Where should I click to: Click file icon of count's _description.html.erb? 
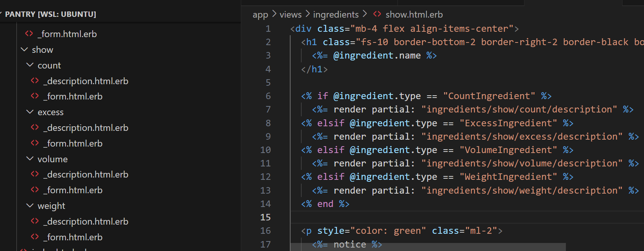pyautogui.click(x=35, y=81)
